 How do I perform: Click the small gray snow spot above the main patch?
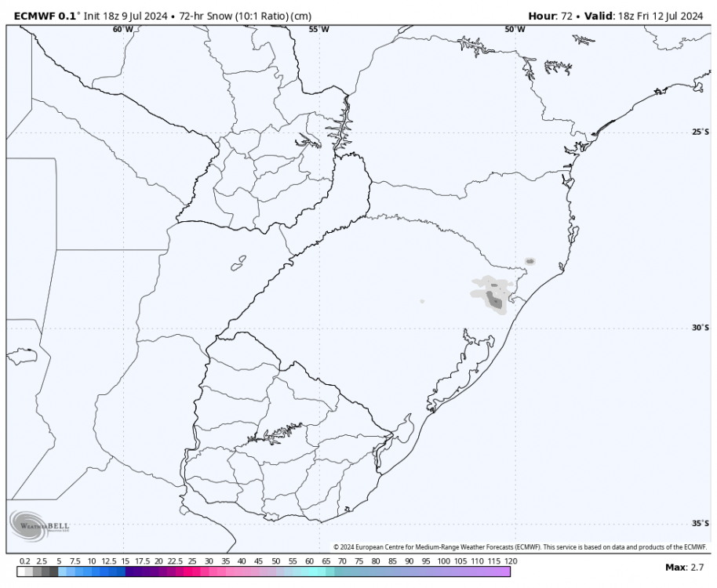point(530,261)
